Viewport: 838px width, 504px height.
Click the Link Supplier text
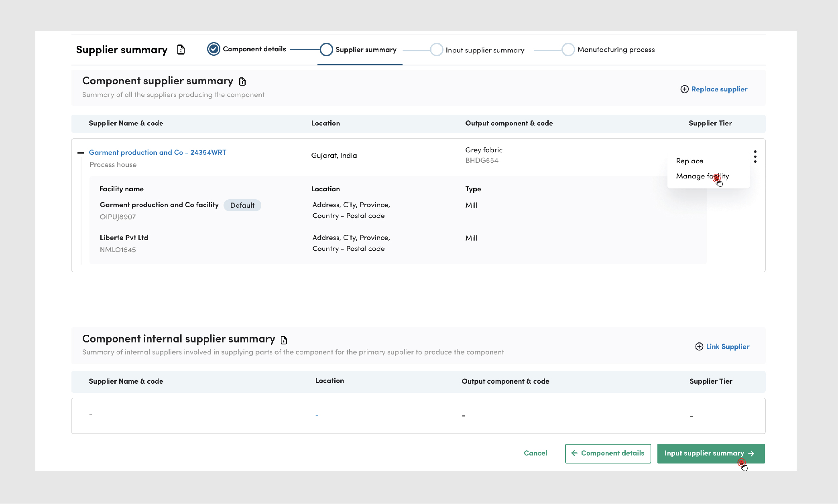(x=727, y=347)
